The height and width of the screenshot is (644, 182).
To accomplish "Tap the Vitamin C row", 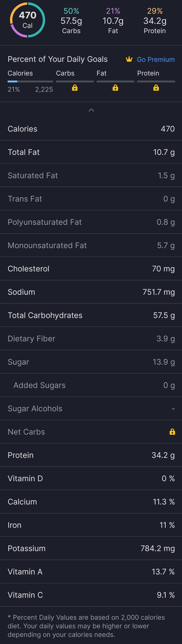I will click(x=91, y=595).
